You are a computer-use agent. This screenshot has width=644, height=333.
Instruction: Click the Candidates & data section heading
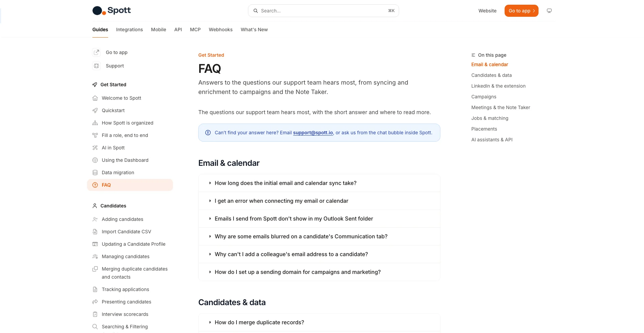pyautogui.click(x=232, y=302)
